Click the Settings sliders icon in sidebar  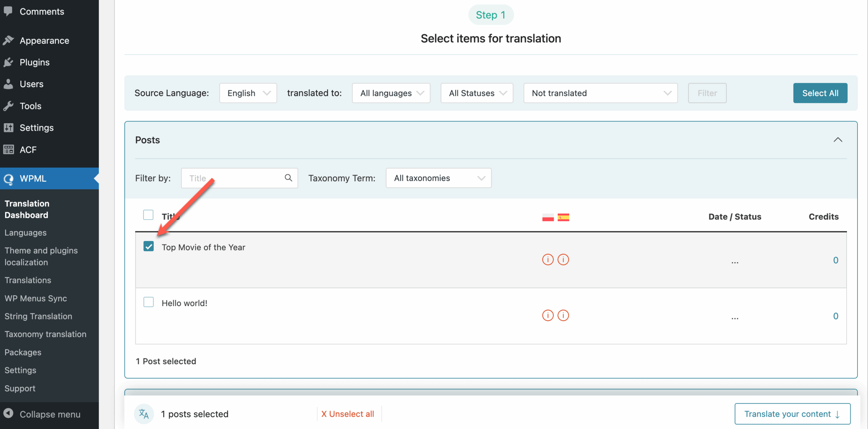tap(8, 128)
